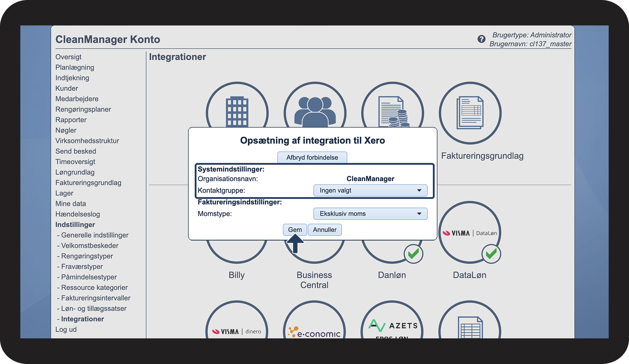The width and height of the screenshot is (629, 364).
Task: Open the Momstype dropdown
Action: point(370,214)
